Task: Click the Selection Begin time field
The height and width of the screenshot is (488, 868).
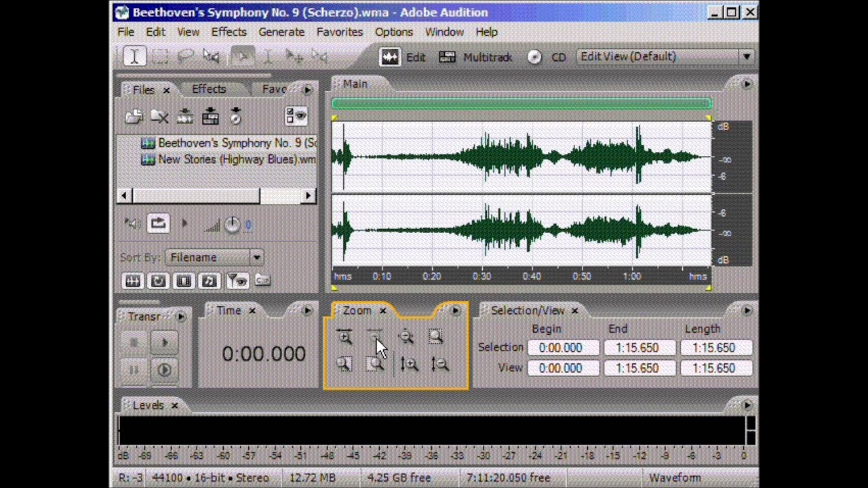Action: click(x=564, y=348)
